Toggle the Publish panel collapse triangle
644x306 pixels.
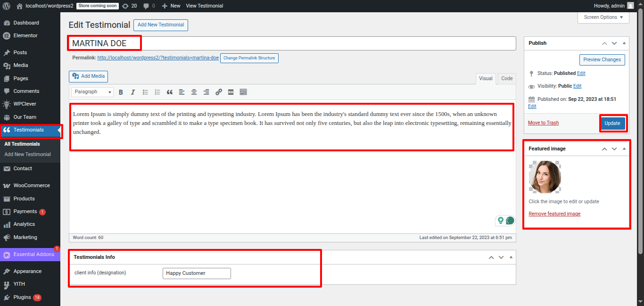pos(624,43)
